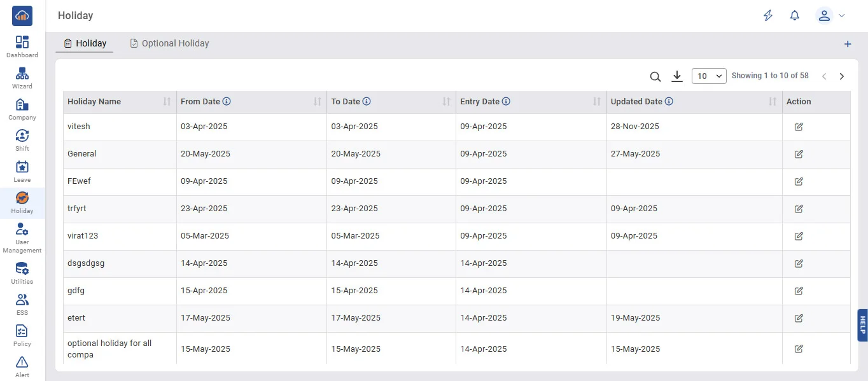Edit the General holiday entry
The image size is (868, 381).
(x=799, y=154)
